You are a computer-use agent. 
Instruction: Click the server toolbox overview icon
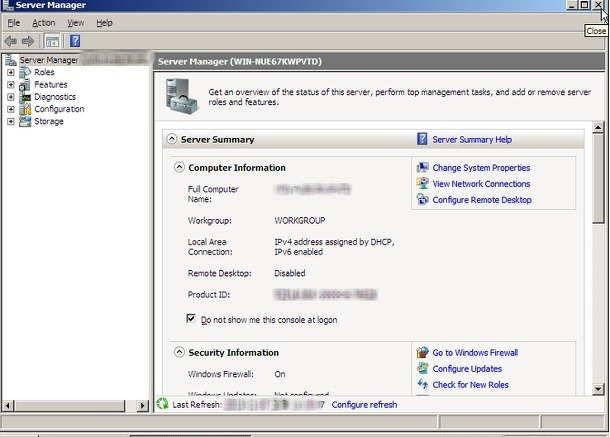pos(181,97)
